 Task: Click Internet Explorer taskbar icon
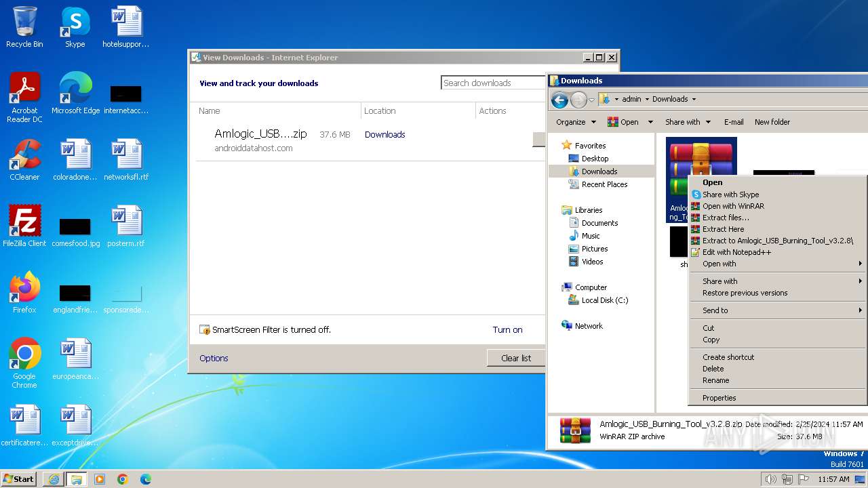[x=54, y=479]
